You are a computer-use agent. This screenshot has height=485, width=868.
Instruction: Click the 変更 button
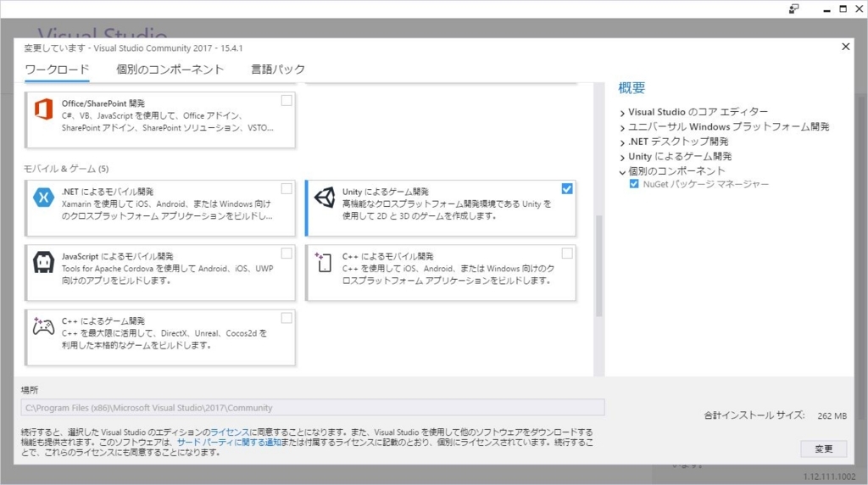(824, 449)
